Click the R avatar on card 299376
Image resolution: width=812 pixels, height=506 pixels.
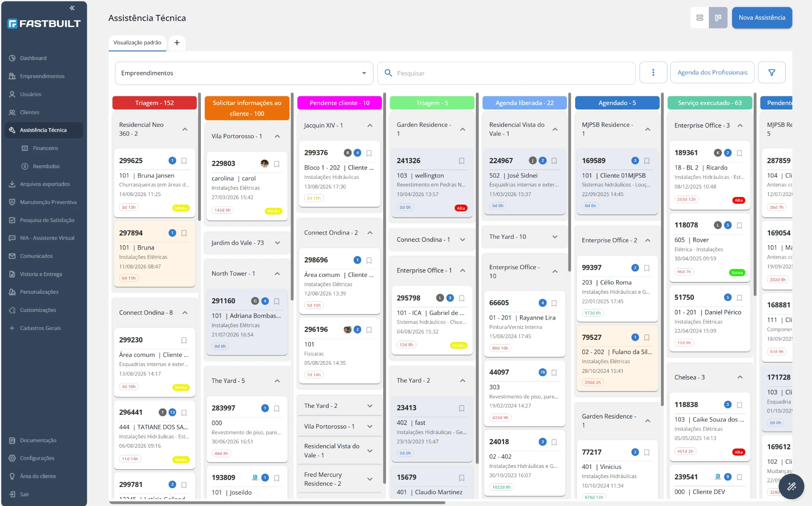(x=348, y=153)
